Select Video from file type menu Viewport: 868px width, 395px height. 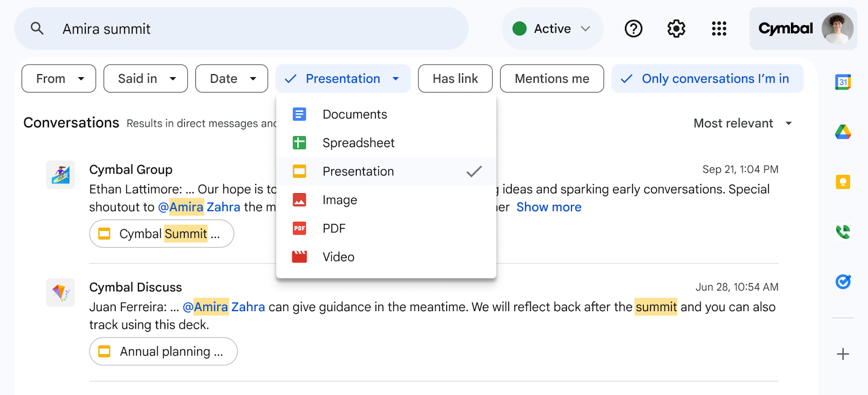pyautogui.click(x=386, y=257)
